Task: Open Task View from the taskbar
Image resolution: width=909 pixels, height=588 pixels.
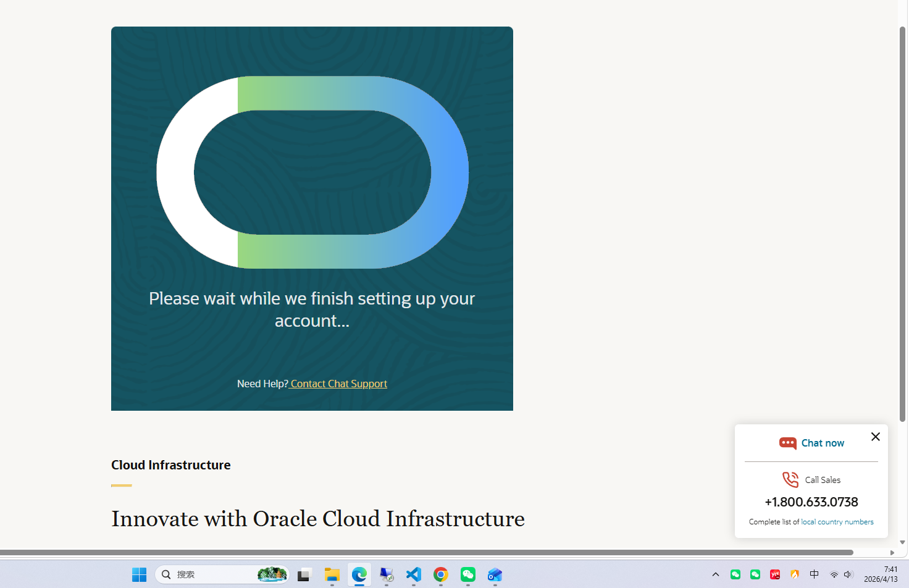Action: click(304, 574)
